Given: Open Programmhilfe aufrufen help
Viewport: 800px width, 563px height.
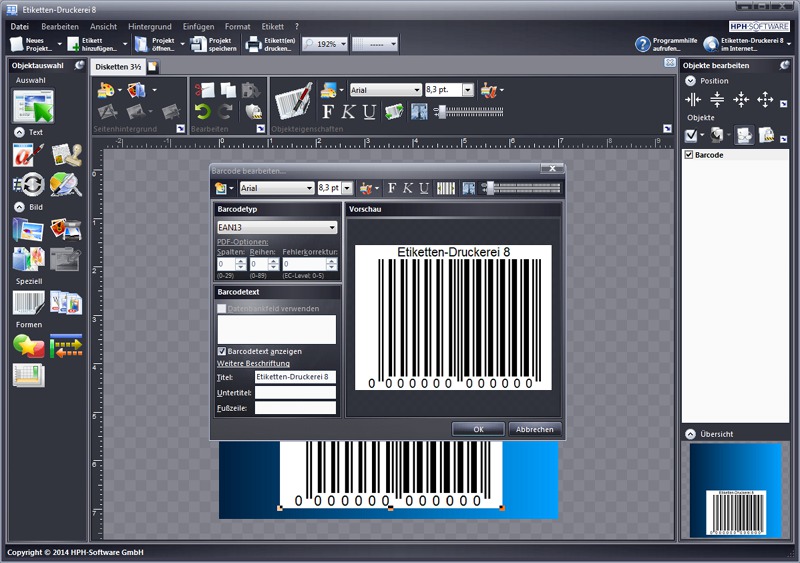Looking at the screenshot, I should [x=666, y=44].
